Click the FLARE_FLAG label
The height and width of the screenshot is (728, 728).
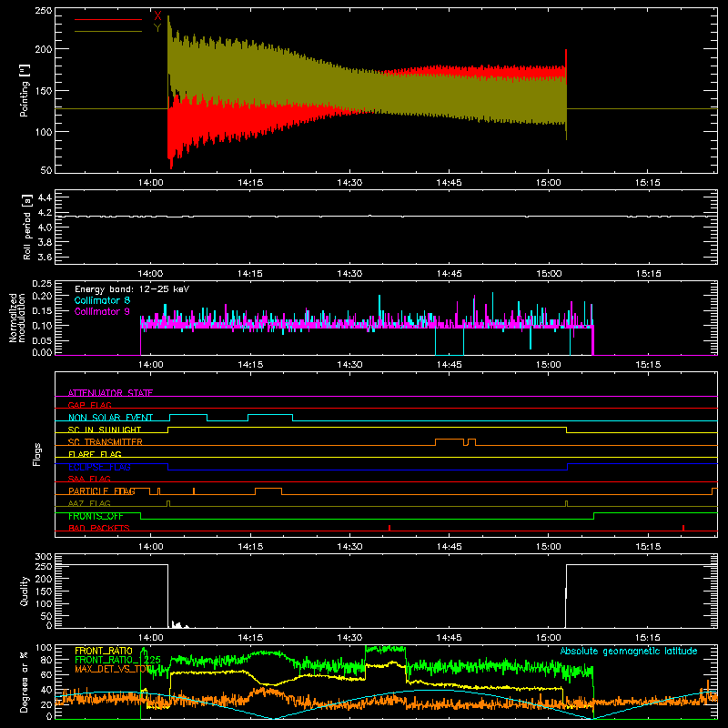point(95,454)
